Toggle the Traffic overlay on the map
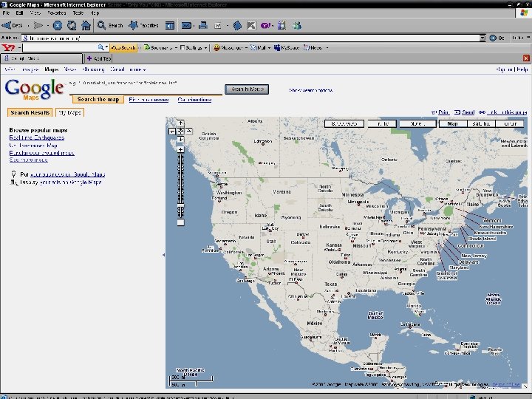The height and width of the screenshot is (399, 532). 381,124
